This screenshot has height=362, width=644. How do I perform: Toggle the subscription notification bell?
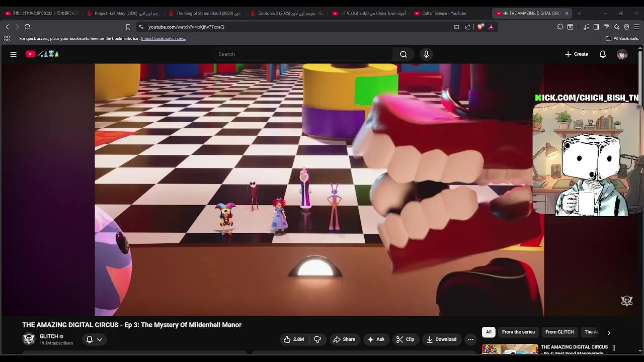(90, 339)
